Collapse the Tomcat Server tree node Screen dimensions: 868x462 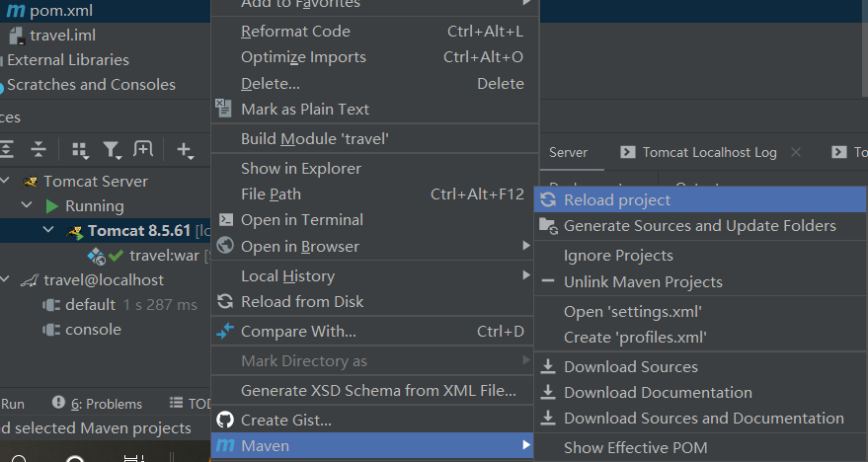(x=5, y=181)
